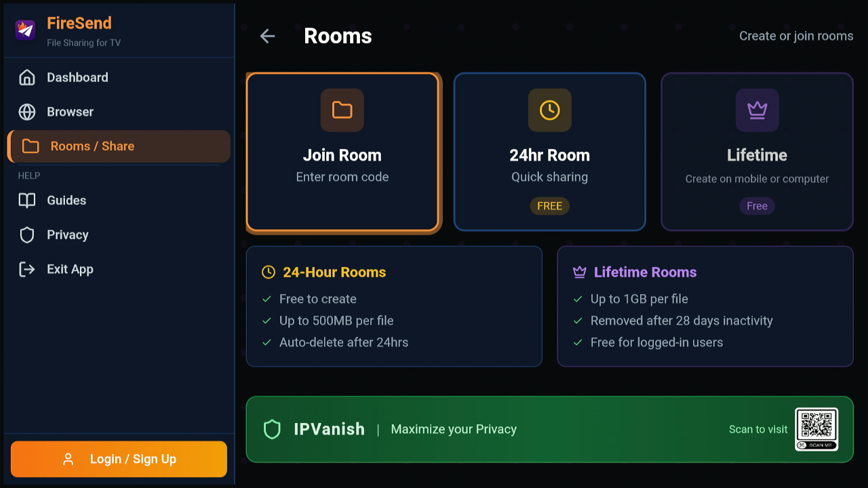
Task: Select the Join Room card title
Action: coord(342,155)
